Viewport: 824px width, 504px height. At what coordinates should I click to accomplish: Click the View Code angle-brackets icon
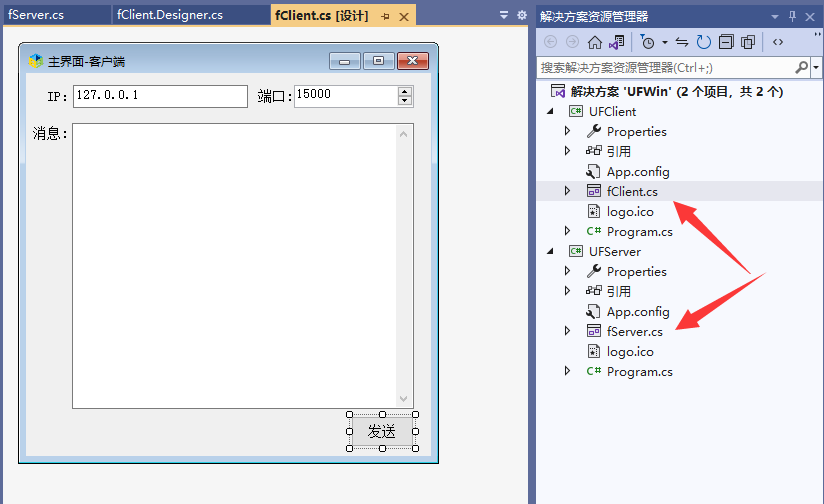pyautogui.click(x=779, y=42)
